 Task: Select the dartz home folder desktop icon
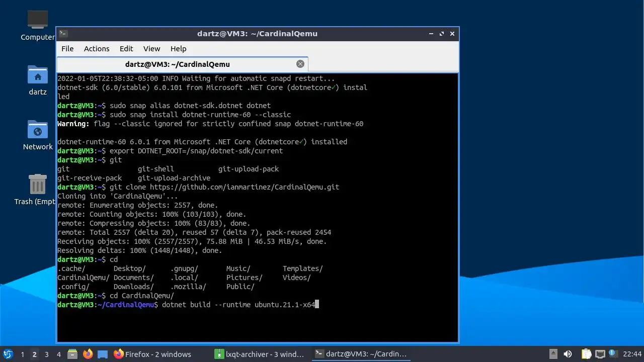click(x=38, y=80)
